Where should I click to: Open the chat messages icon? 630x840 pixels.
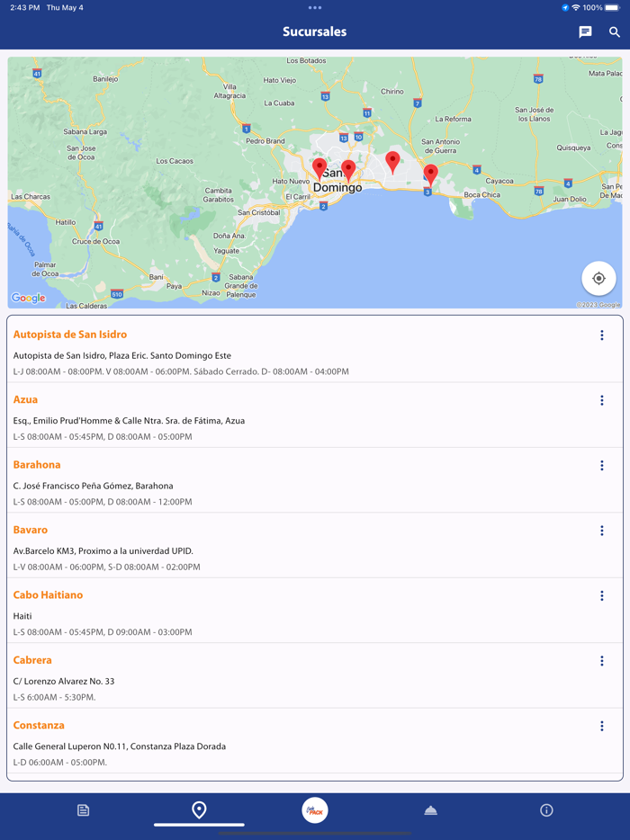[585, 32]
